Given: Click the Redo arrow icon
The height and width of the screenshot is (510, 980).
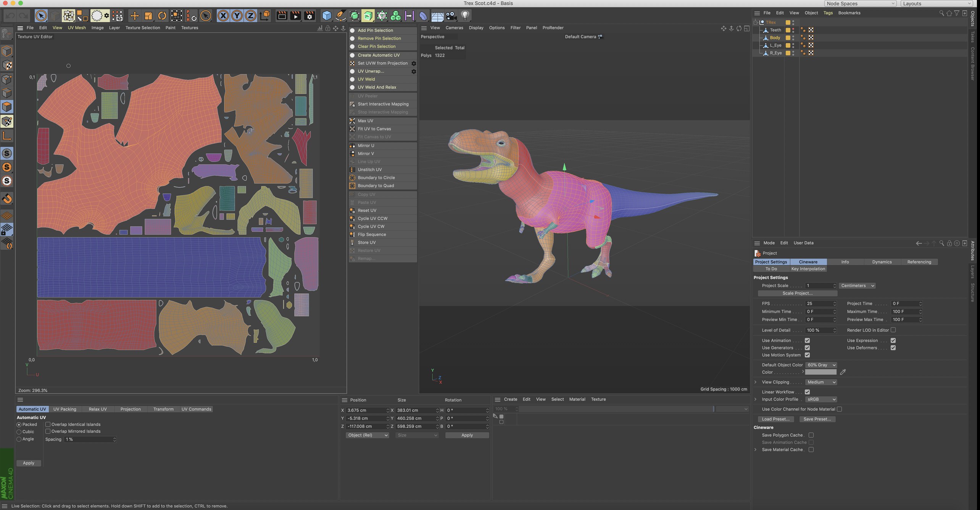Looking at the screenshot, I should coord(24,16).
